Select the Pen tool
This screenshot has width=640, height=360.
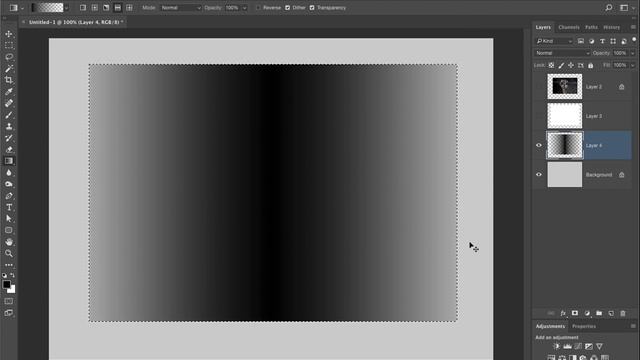(x=9, y=196)
